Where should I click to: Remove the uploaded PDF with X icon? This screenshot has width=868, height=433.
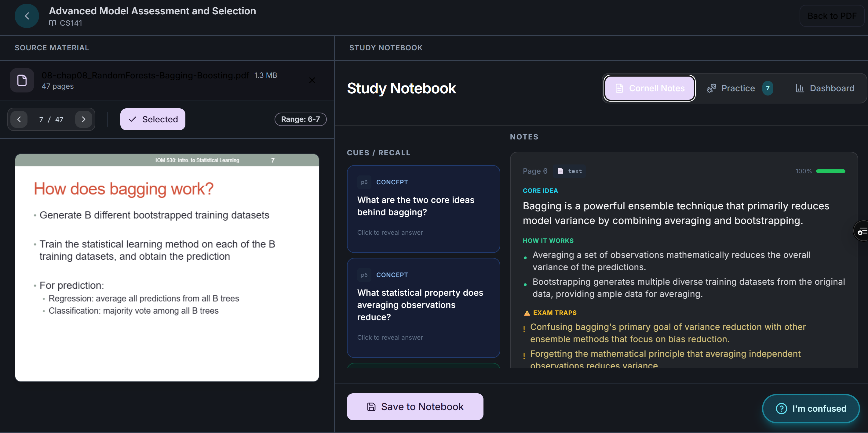point(312,80)
